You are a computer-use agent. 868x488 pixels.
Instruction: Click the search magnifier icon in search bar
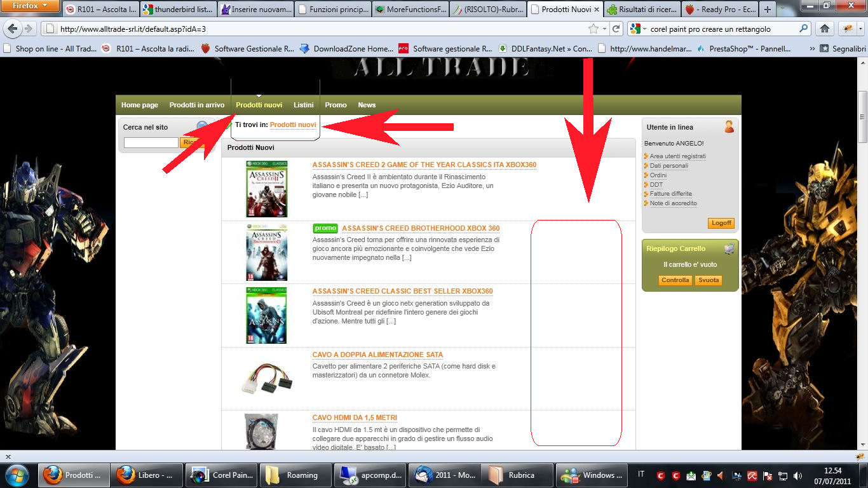tap(804, 29)
